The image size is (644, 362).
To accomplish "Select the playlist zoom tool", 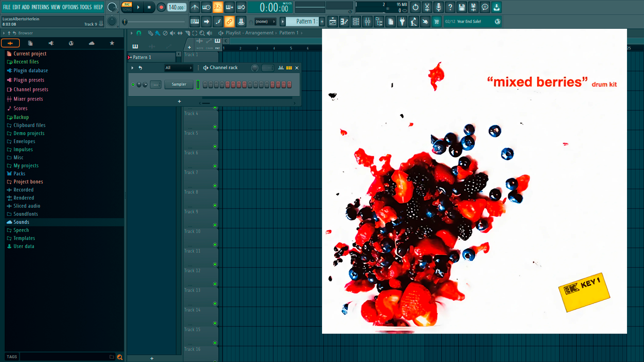I will (x=202, y=33).
